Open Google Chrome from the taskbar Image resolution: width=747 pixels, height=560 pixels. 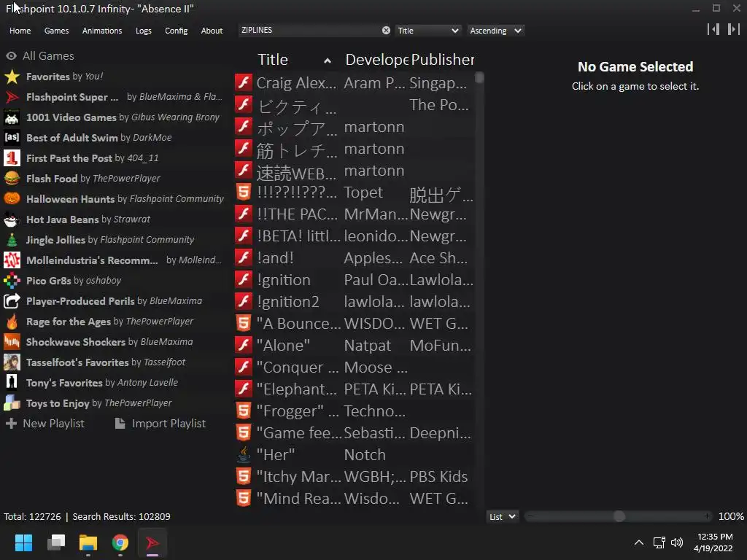(120, 542)
